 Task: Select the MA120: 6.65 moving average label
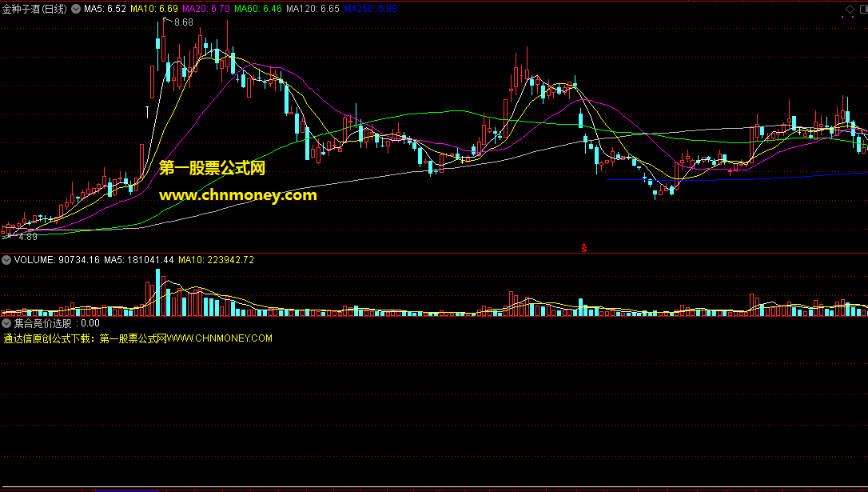coord(313,9)
